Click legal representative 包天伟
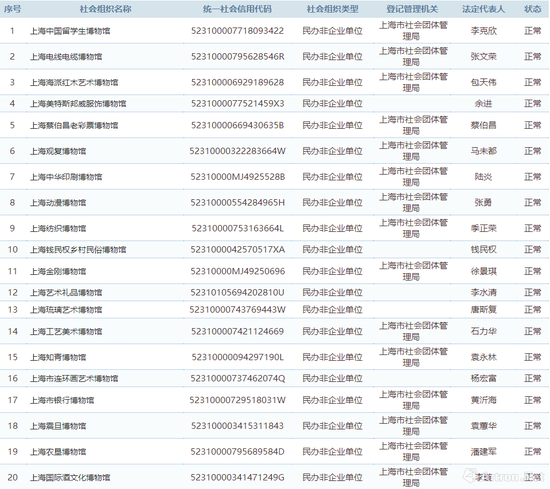Viewport: 550px width, 489px height. click(483, 82)
